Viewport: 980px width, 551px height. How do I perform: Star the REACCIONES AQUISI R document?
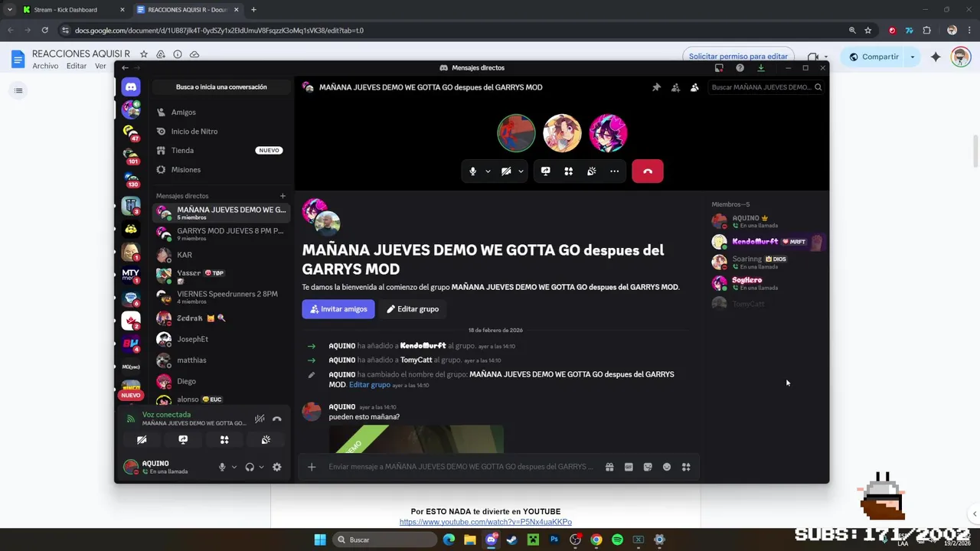(x=143, y=54)
